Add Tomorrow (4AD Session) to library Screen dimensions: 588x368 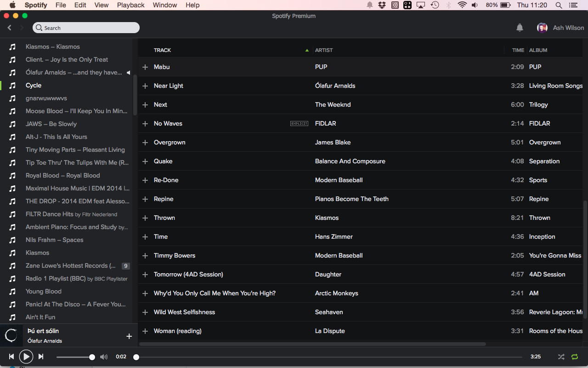click(x=145, y=275)
